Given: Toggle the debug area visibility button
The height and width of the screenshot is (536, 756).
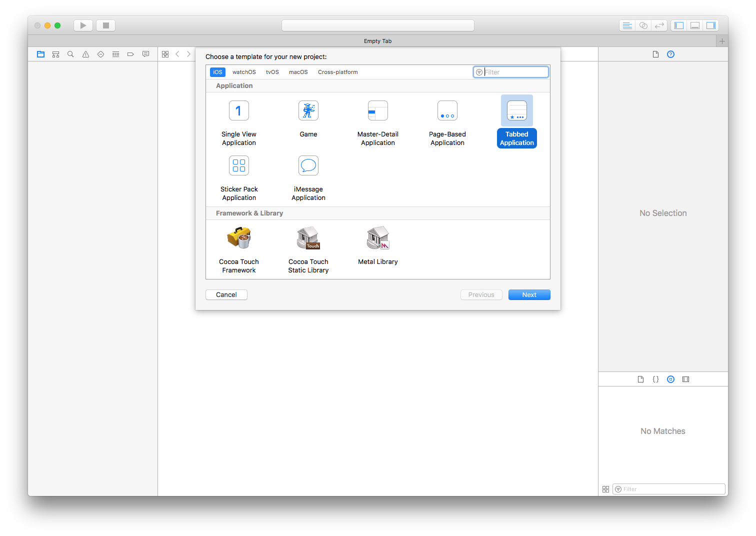Looking at the screenshot, I should click(x=695, y=25).
